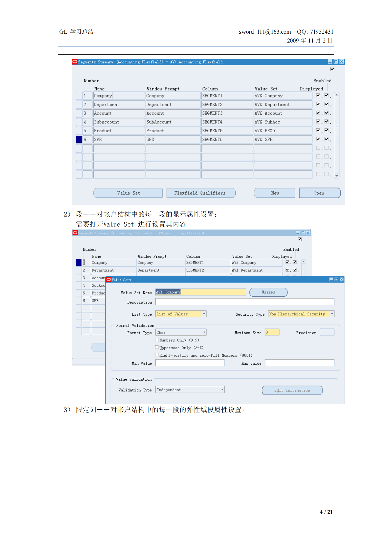Click the Open button in Segments Summary

click(320, 193)
